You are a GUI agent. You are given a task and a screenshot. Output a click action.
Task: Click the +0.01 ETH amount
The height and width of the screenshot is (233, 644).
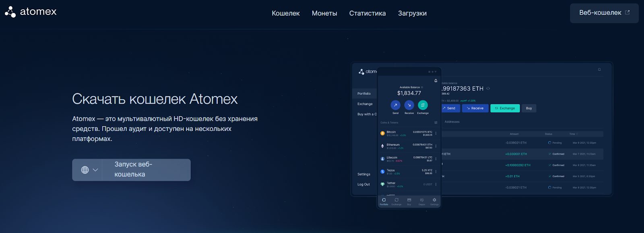click(x=512, y=176)
